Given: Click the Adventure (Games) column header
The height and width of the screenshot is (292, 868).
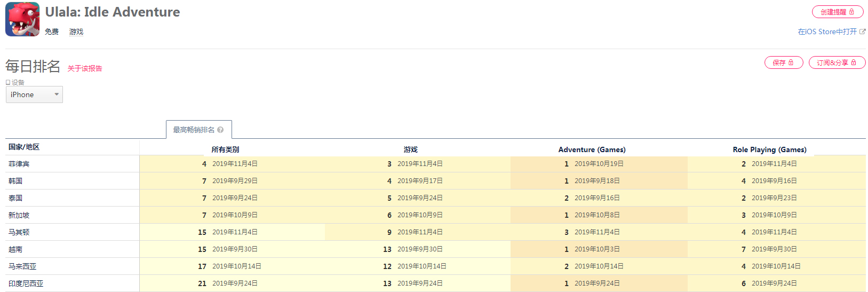Looking at the screenshot, I should (x=592, y=149).
